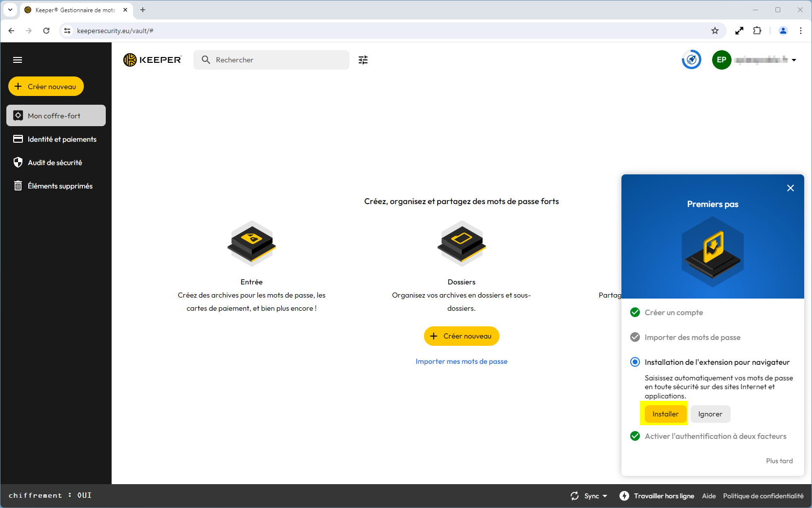Follow the Importer mes mots de passe link

tap(462, 361)
